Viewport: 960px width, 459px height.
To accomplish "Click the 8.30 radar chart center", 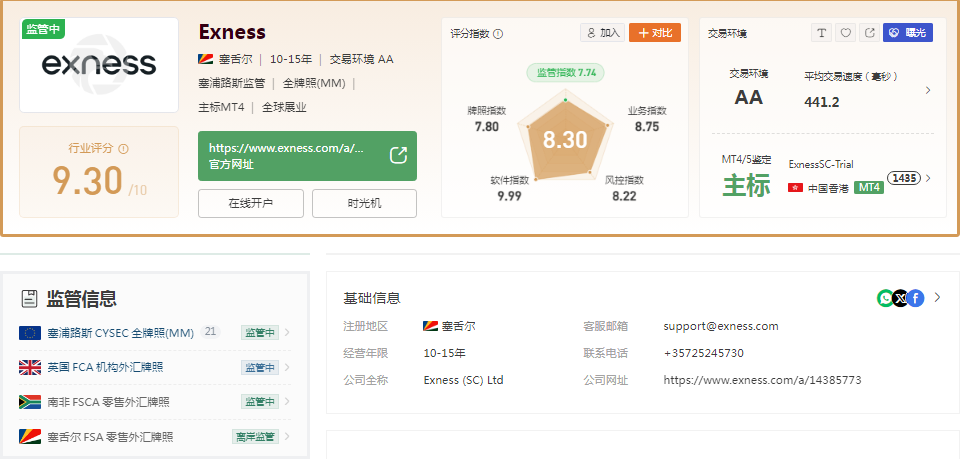I will pyautogui.click(x=564, y=140).
